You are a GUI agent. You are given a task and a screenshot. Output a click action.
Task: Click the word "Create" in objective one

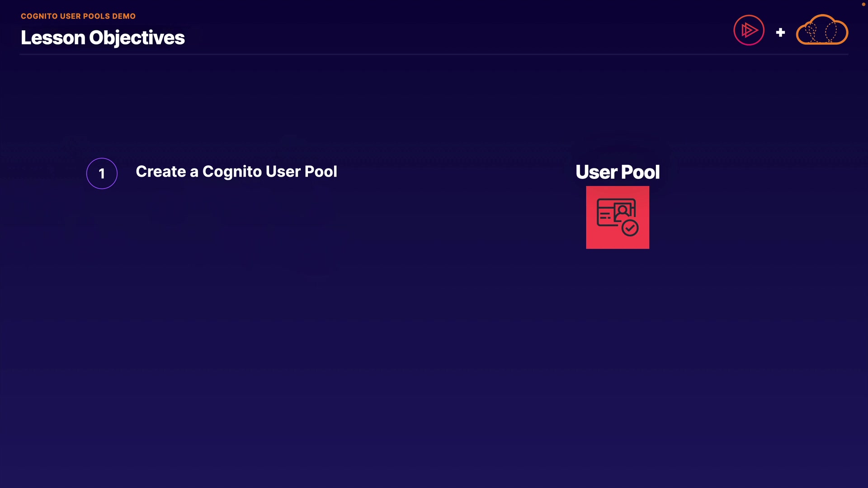[x=160, y=172]
